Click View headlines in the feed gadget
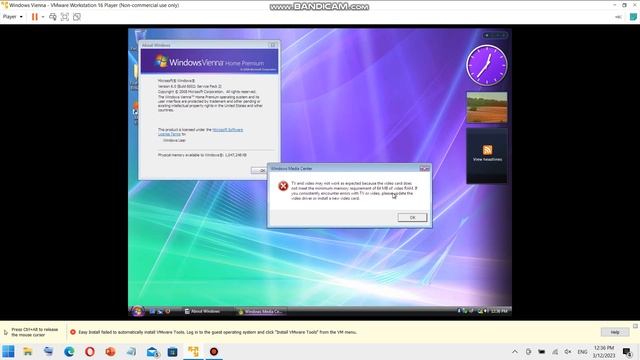This screenshot has width=640, height=360. (487, 160)
